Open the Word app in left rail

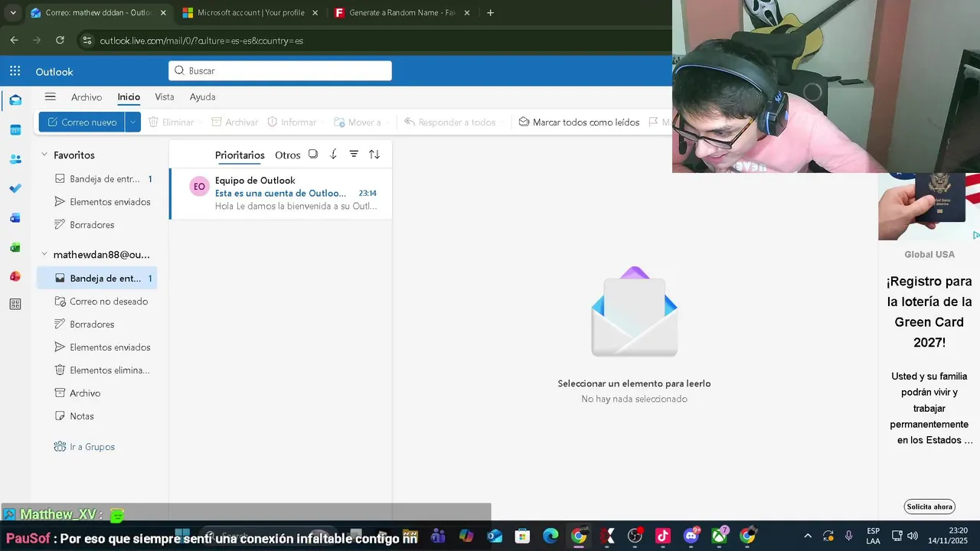[x=15, y=218]
